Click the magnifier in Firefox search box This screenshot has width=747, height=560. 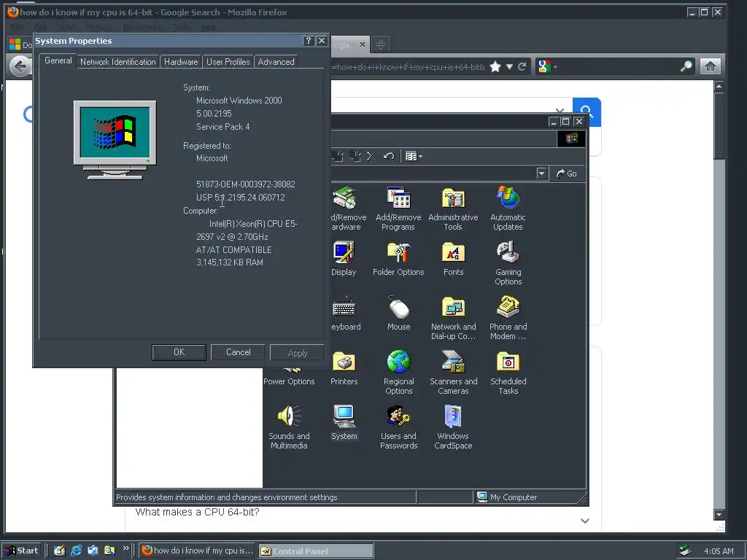coord(686,66)
